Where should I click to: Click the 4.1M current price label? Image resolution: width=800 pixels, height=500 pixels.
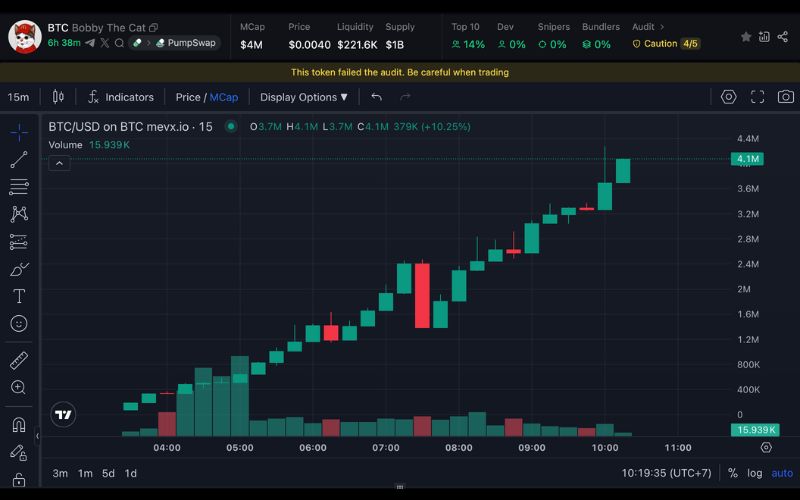tap(747, 159)
